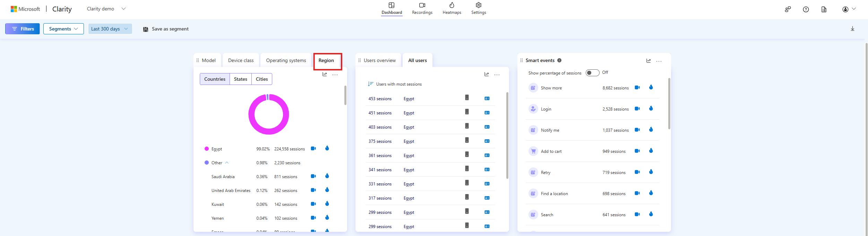Image resolution: width=868 pixels, height=236 pixels.
Task: View heatmap for Saudi Arabia sessions
Action: 327,176
